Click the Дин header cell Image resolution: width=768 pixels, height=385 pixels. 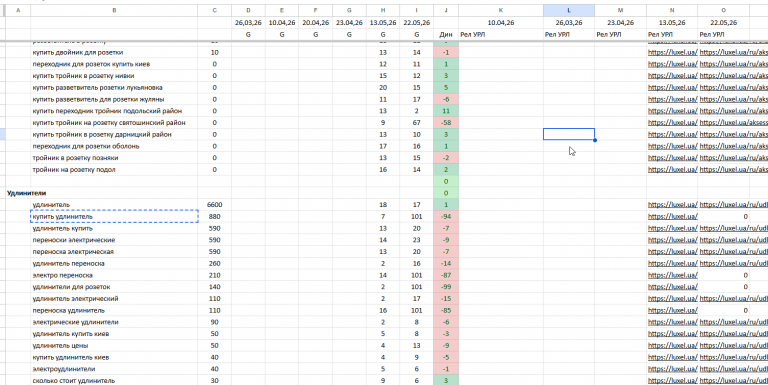click(446, 35)
